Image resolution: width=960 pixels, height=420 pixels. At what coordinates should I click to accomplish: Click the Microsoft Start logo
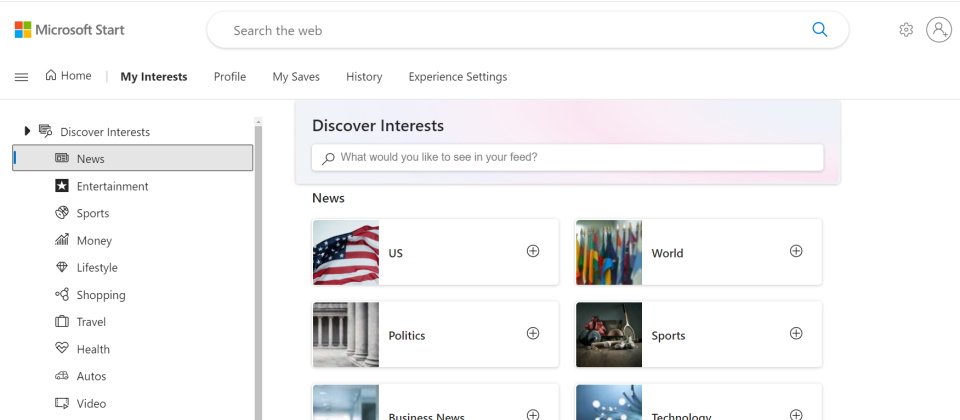[x=69, y=30]
